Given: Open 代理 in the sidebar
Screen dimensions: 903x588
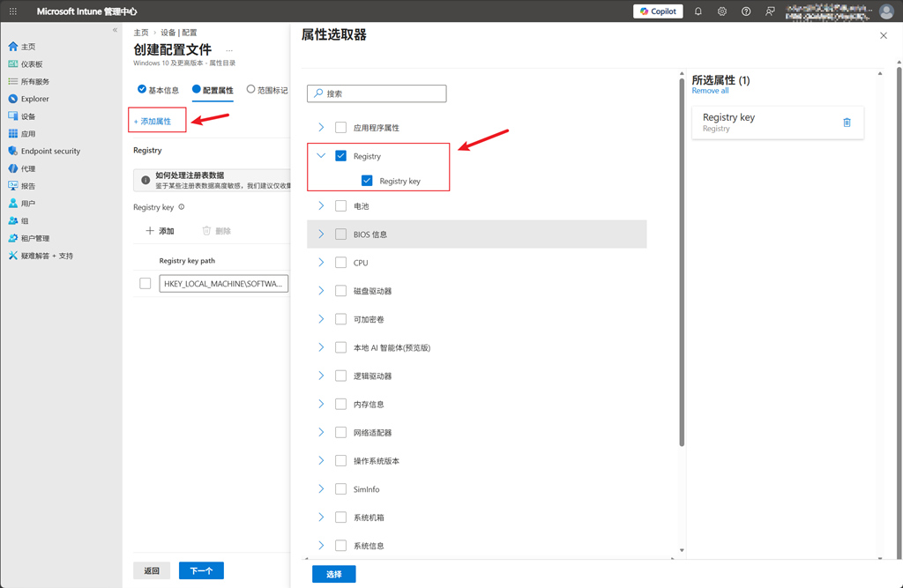Looking at the screenshot, I should (22, 168).
